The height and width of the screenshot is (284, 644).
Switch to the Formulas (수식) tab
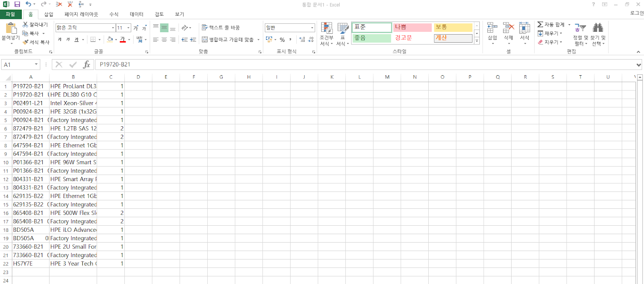point(114,14)
